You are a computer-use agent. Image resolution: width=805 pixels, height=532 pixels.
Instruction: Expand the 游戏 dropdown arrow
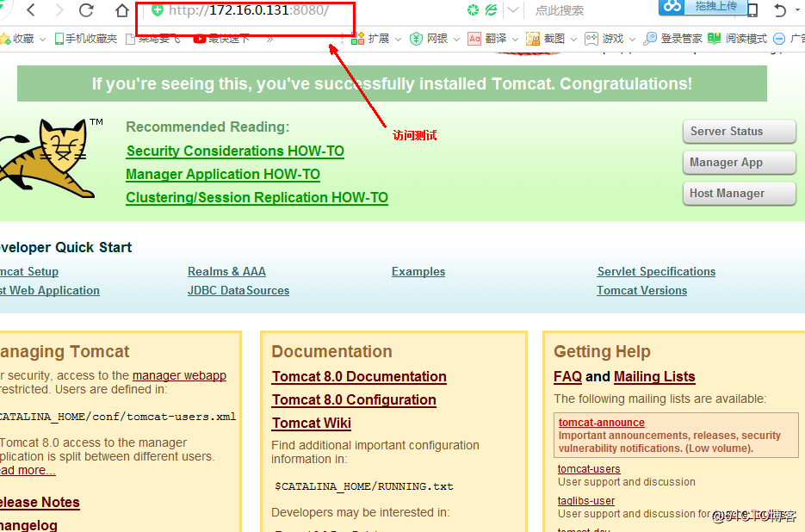(632, 39)
